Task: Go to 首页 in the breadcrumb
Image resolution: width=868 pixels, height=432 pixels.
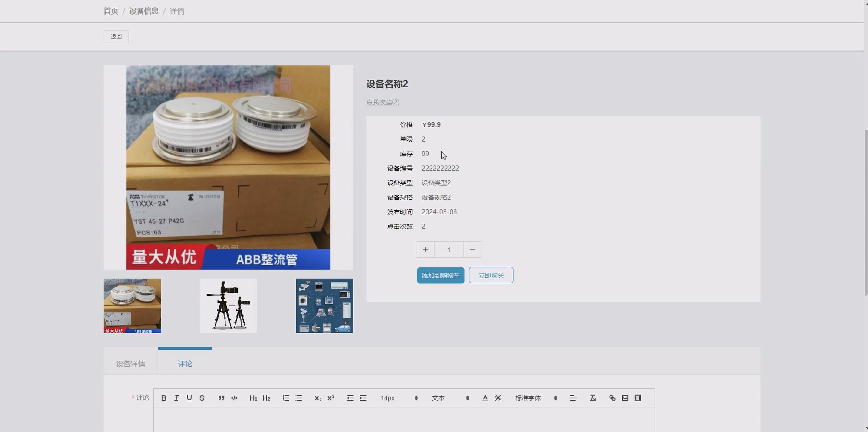Action: [x=111, y=11]
